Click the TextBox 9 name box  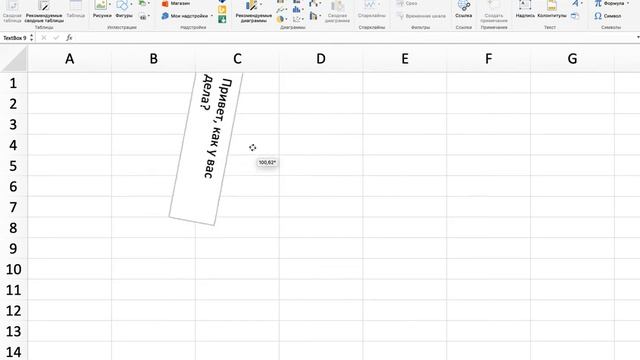coord(15,38)
